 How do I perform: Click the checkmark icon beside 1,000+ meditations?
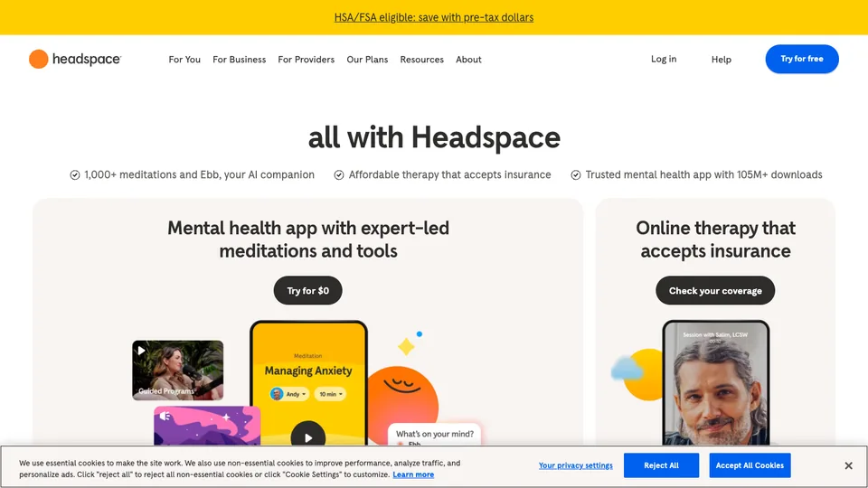(x=75, y=174)
